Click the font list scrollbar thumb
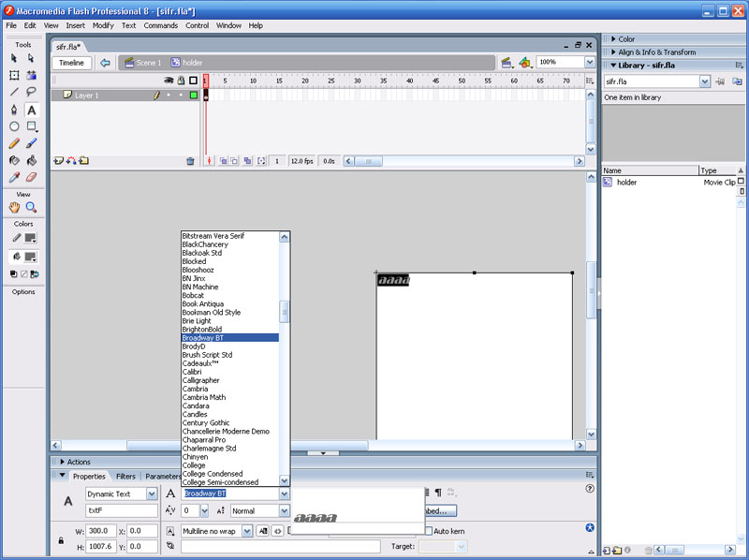749x560 pixels. click(x=285, y=312)
